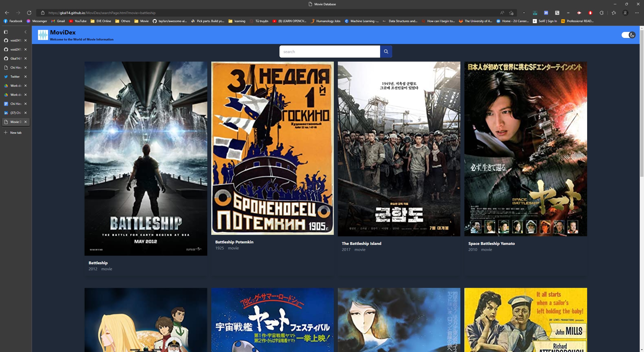The image size is (644, 352).
Task: Reload the page
Action: [29, 13]
